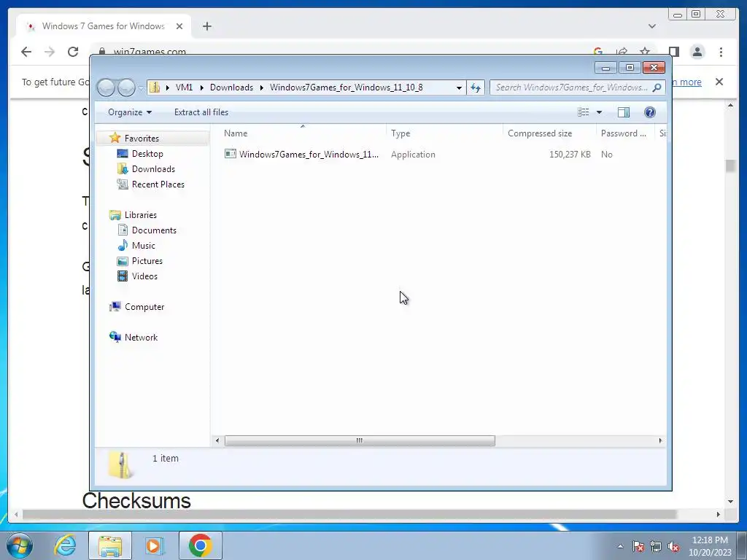The height and width of the screenshot is (560, 747).
Task: Sort by Compressed size column header
Action: tap(549, 133)
